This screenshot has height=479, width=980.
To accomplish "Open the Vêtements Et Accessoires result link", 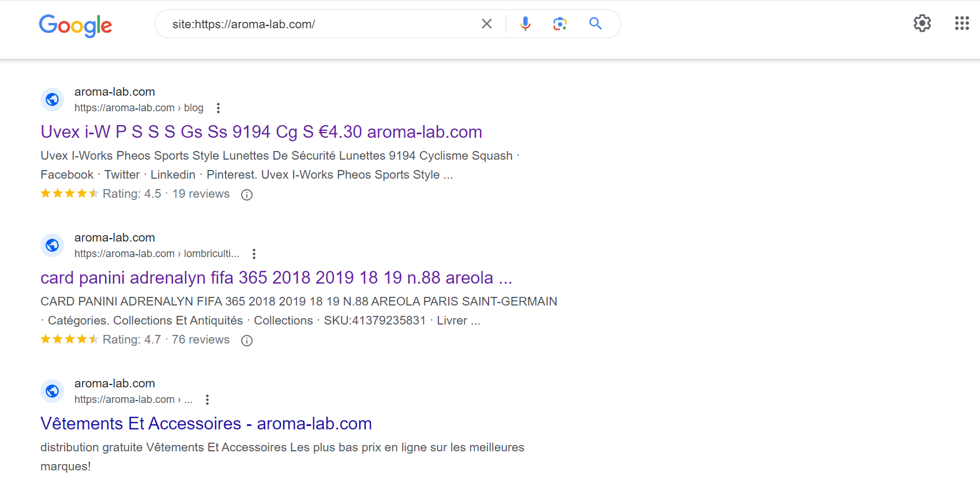I will [206, 424].
